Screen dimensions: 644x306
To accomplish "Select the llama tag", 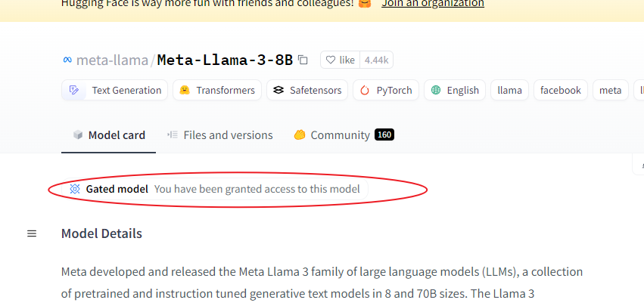I will click(510, 90).
